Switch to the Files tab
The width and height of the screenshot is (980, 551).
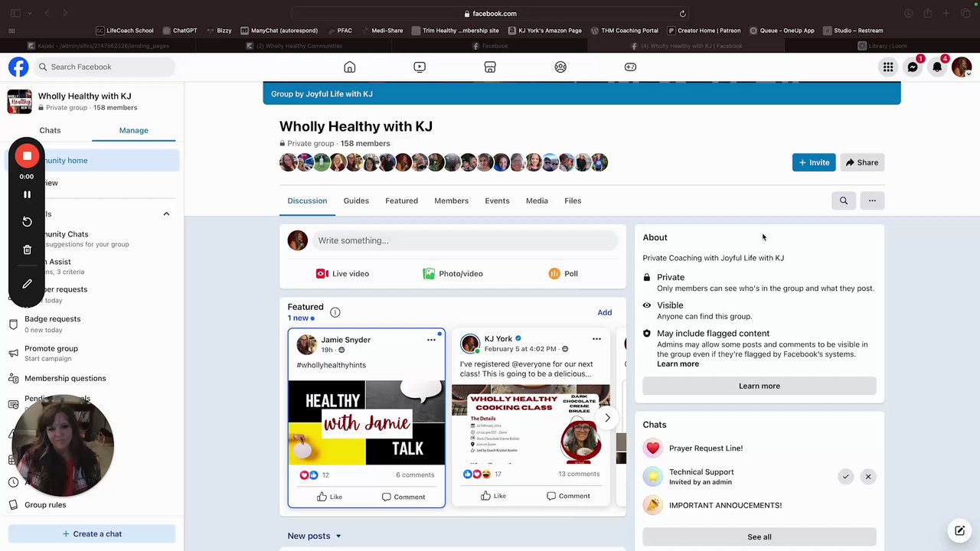coord(573,201)
